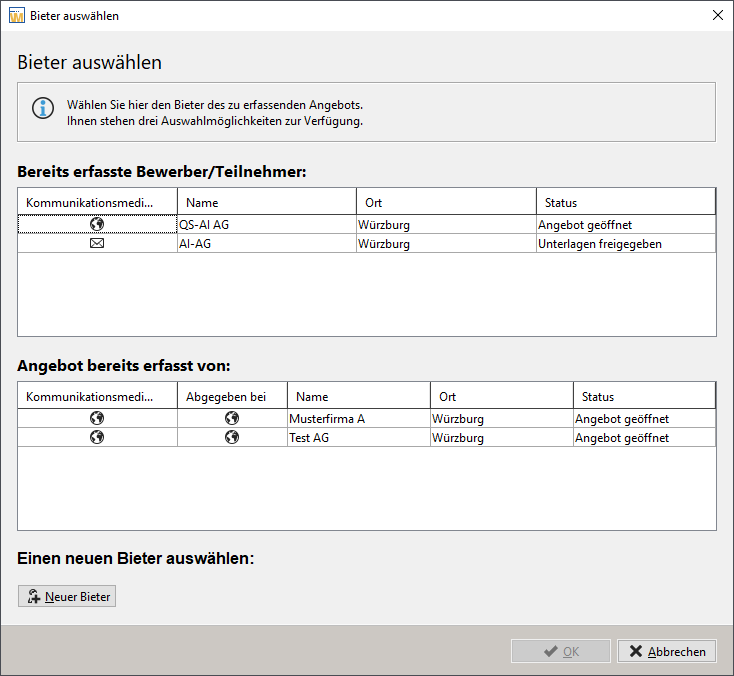This screenshot has width=734, height=676.
Task: Click the blue info icon
Action: click(43, 109)
